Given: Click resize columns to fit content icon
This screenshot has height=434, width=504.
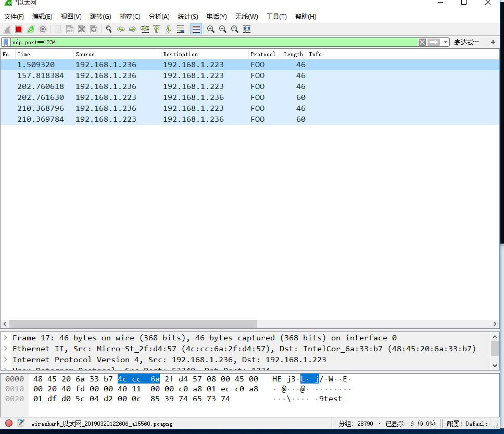Looking at the screenshot, I should point(247,29).
